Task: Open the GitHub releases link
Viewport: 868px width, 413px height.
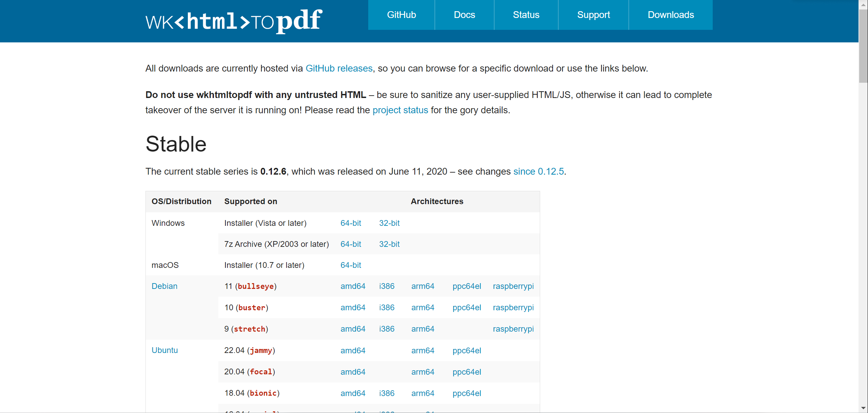Action: 339,68
